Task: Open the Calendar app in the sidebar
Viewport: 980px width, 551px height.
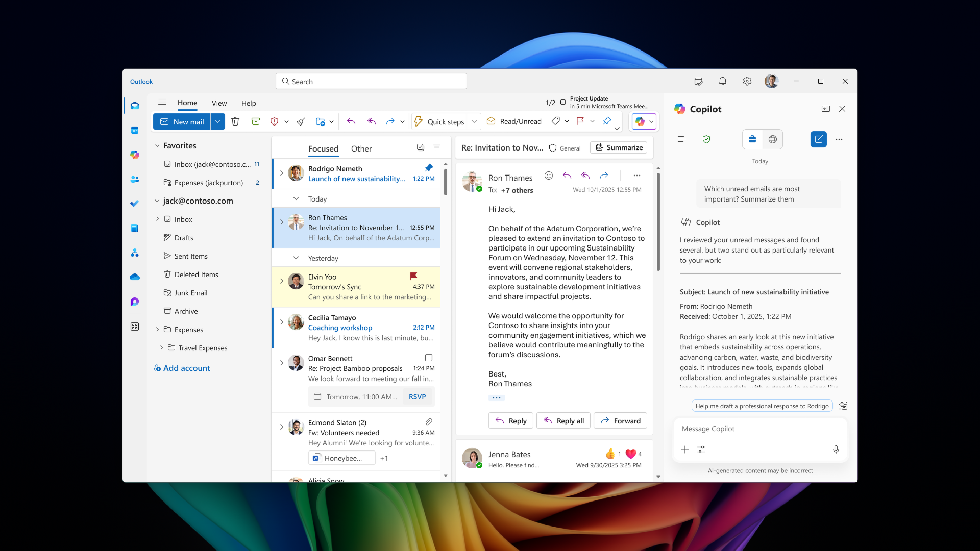Action: point(135,130)
